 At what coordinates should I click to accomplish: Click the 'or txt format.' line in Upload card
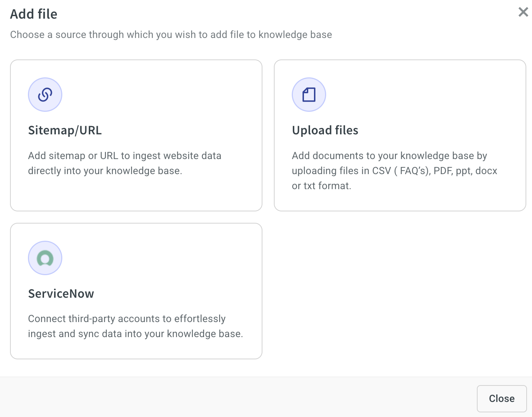[321, 186]
